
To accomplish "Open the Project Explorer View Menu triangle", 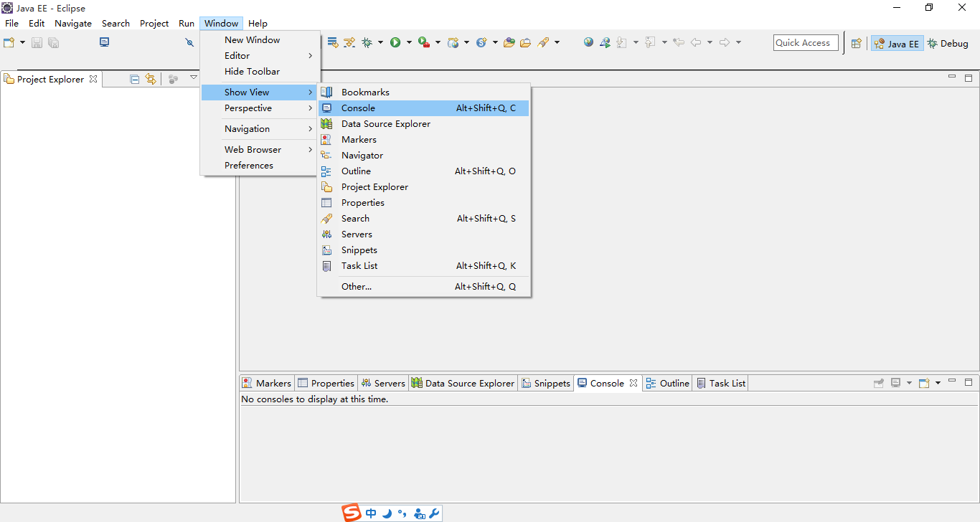I will click(x=194, y=77).
